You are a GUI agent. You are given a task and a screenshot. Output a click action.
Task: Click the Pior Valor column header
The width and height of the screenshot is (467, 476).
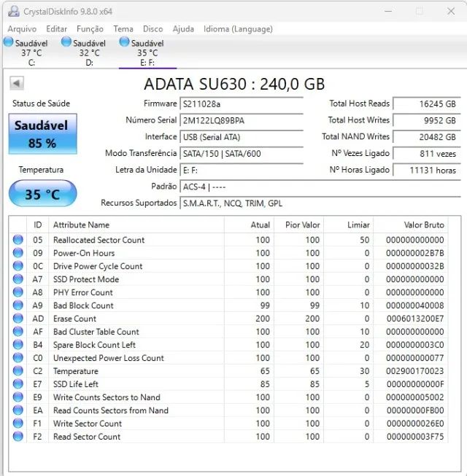coord(298,225)
